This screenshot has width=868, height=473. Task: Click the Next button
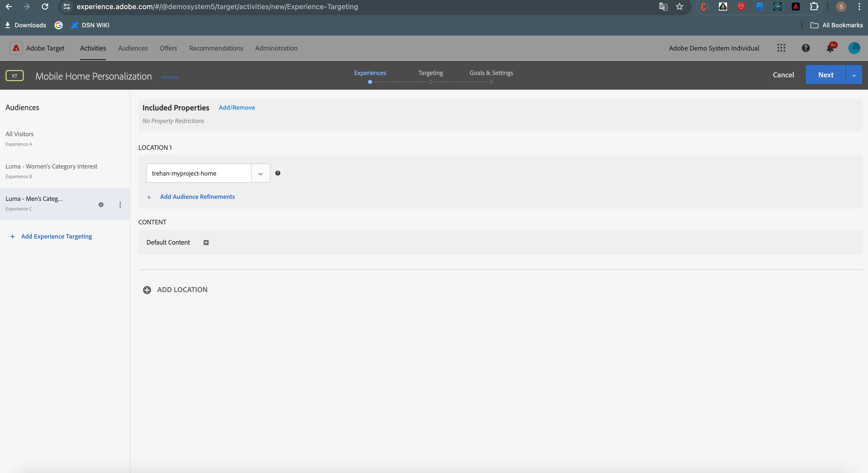826,75
